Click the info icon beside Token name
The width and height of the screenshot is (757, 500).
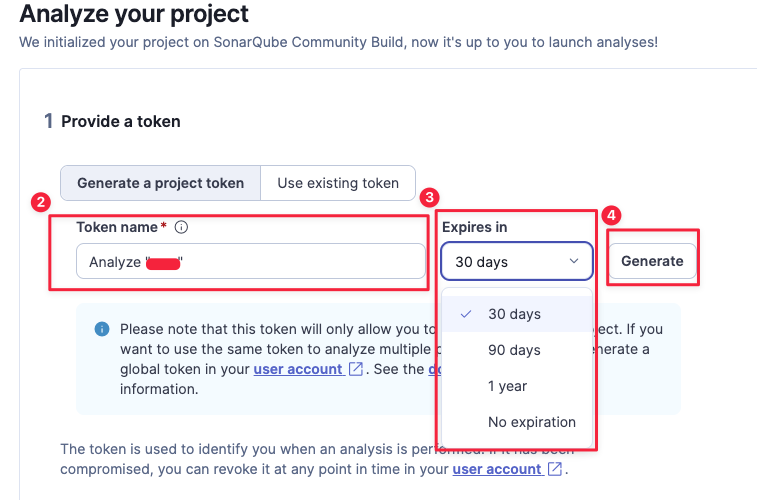(181, 227)
